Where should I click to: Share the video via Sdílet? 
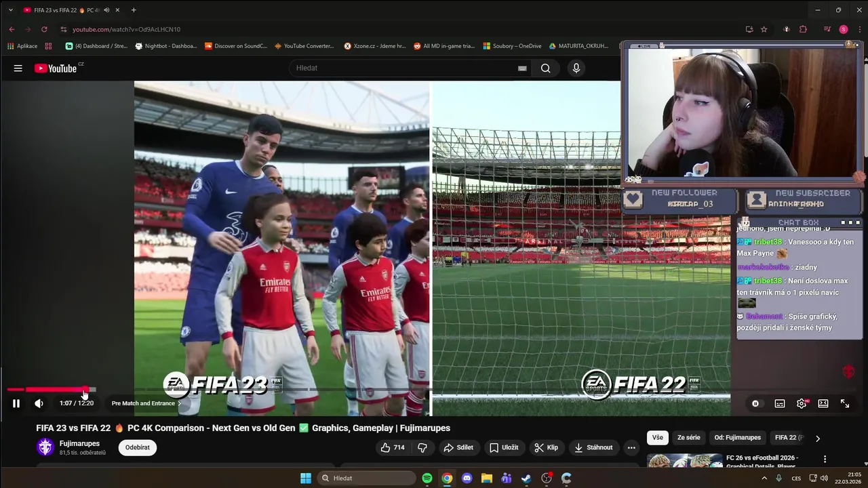click(x=458, y=447)
